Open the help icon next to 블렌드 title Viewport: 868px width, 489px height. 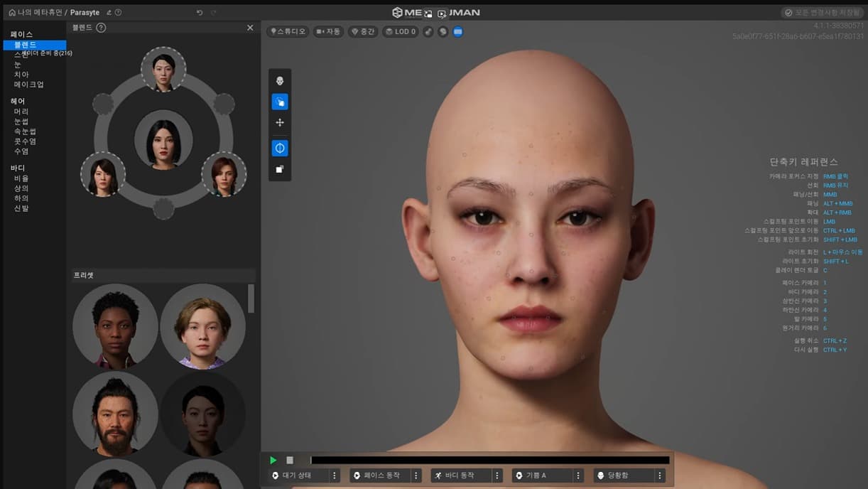[101, 28]
